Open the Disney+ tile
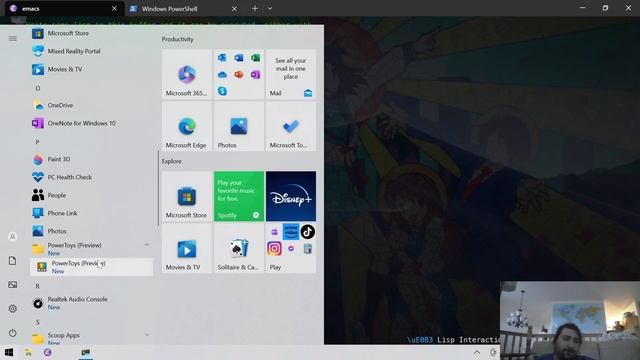640x360 pixels. (291, 196)
